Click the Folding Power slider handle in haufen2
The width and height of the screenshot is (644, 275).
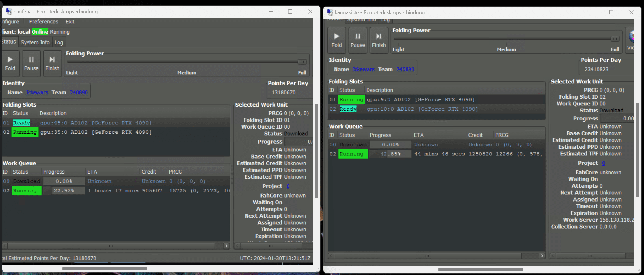click(x=302, y=62)
